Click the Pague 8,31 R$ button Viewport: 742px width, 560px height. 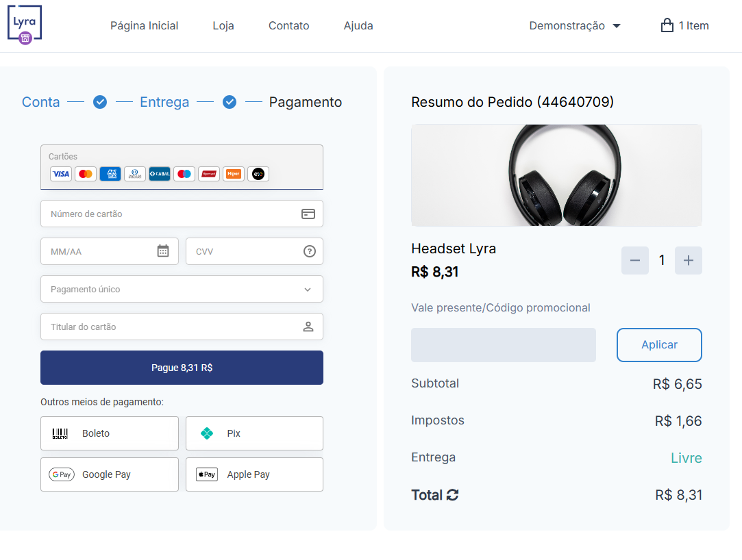(182, 368)
